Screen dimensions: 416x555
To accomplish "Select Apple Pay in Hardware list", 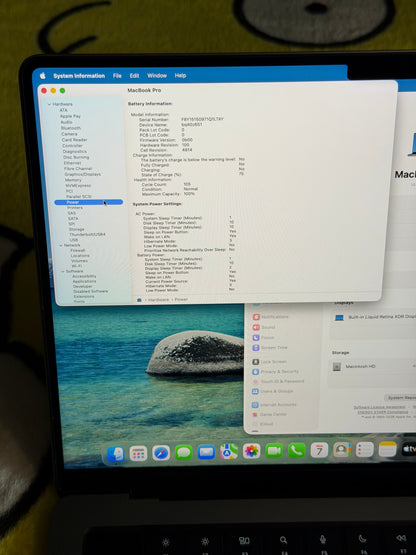I will [x=70, y=116].
